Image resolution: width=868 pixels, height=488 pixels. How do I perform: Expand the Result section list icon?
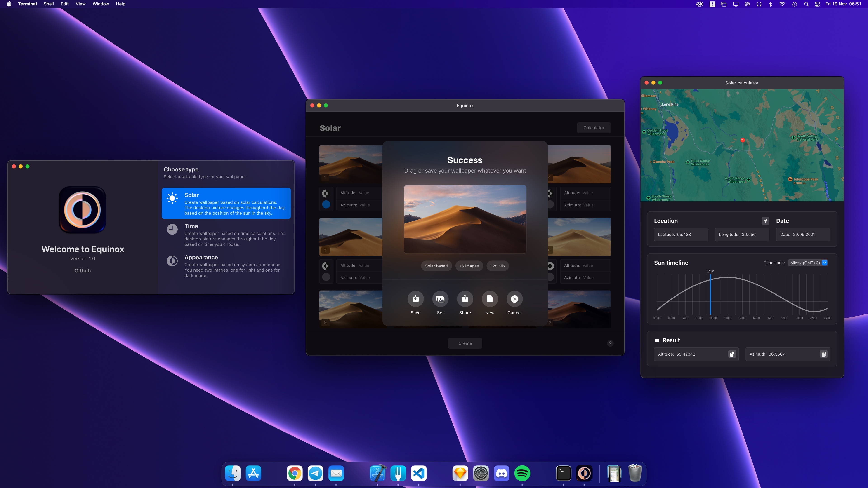point(657,340)
